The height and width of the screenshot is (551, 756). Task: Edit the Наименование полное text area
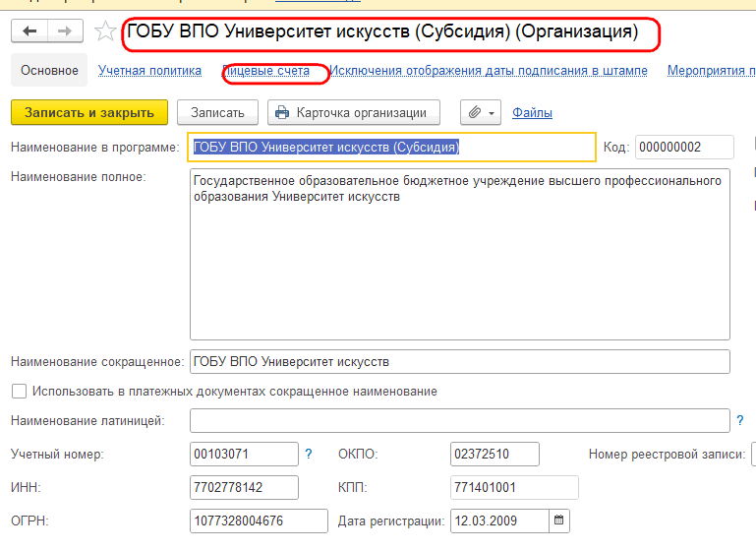tap(460, 254)
